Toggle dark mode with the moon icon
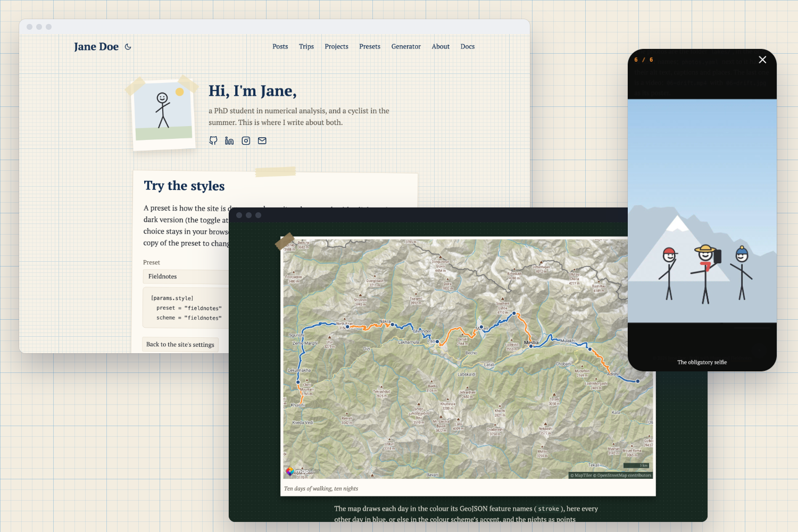798x532 pixels. tap(128, 47)
